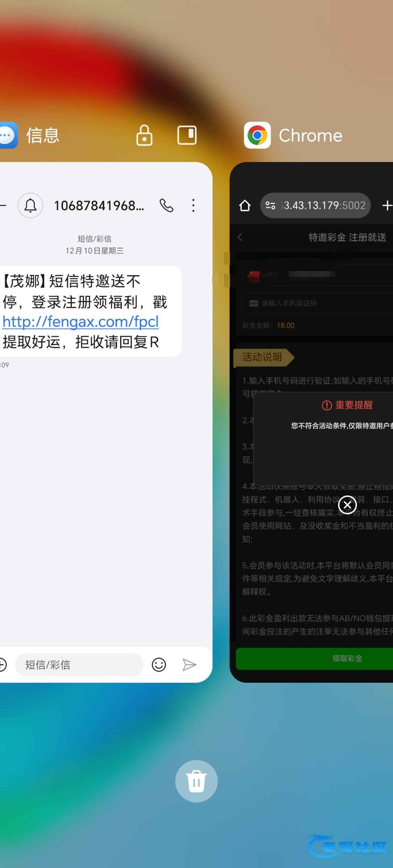The height and width of the screenshot is (868, 393).
Task: Open the three-dot overflow menu in Messages
Action: pos(193,205)
